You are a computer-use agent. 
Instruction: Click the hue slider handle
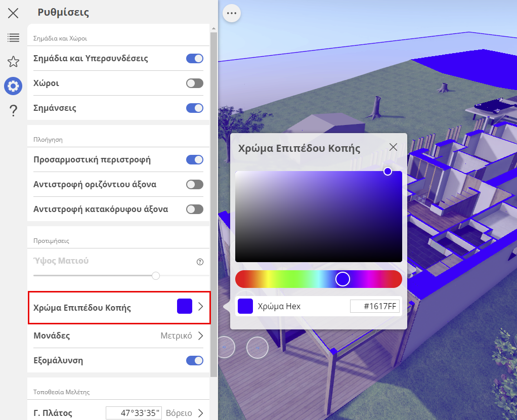342,279
